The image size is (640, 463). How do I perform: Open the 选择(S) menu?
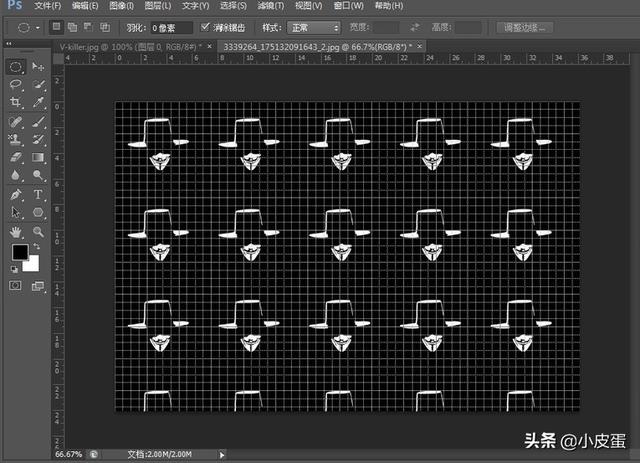233,6
